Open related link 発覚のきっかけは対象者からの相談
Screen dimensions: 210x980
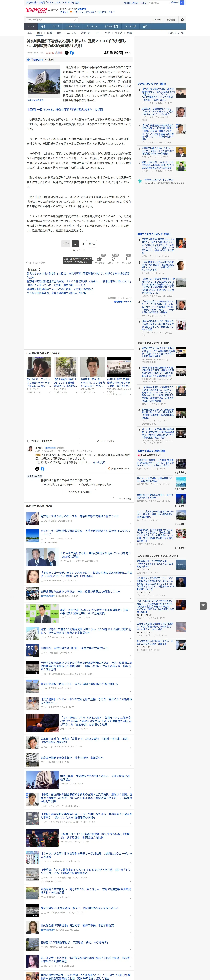tap(78, 275)
